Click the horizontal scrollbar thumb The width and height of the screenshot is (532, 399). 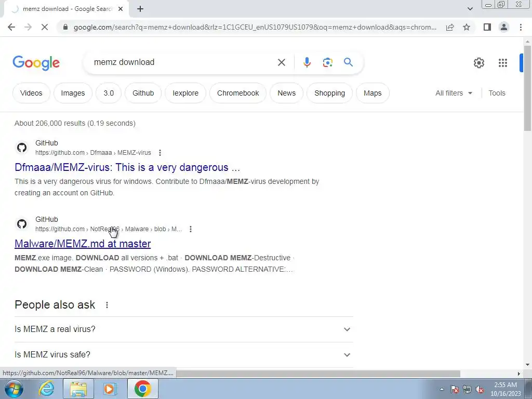coord(318,374)
